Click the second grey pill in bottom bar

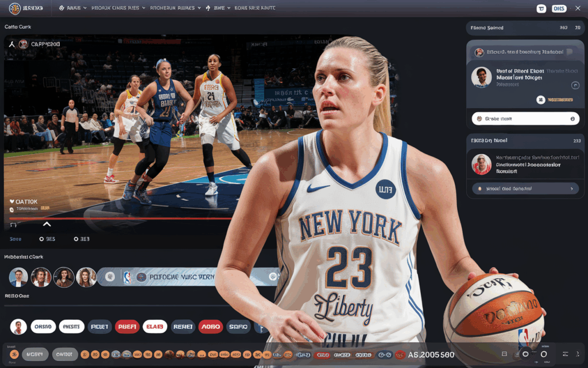click(x=64, y=354)
